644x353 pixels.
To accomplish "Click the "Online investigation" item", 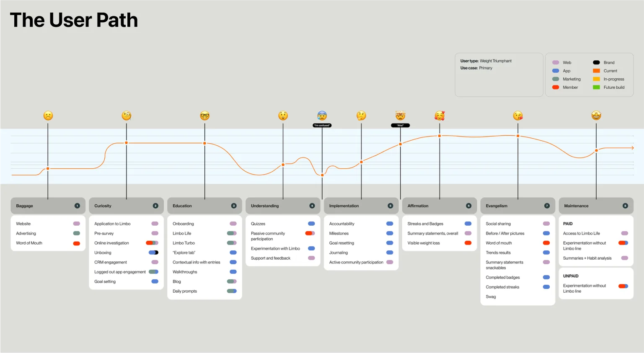I will tap(111, 243).
